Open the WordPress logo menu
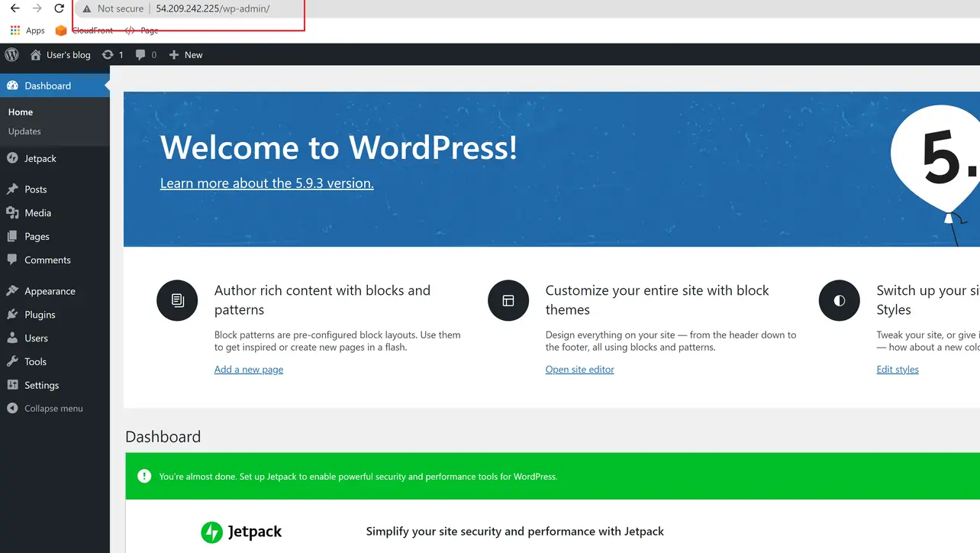 11,55
